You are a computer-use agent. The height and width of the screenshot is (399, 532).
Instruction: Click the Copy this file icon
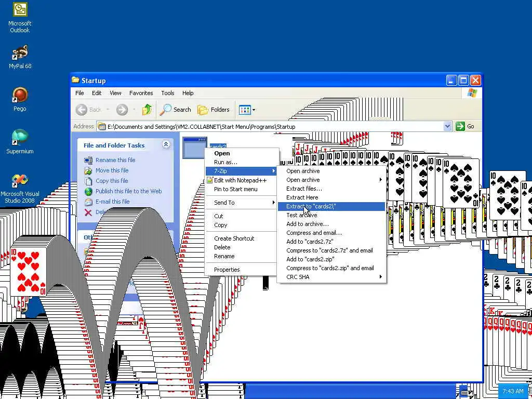point(88,181)
